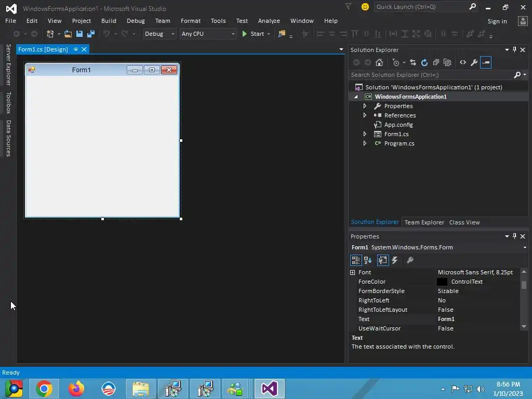The width and height of the screenshot is (532, 399).
Task: Click the New Project toolbar icon
Action: pyautogui.click(x=50, y=34)
